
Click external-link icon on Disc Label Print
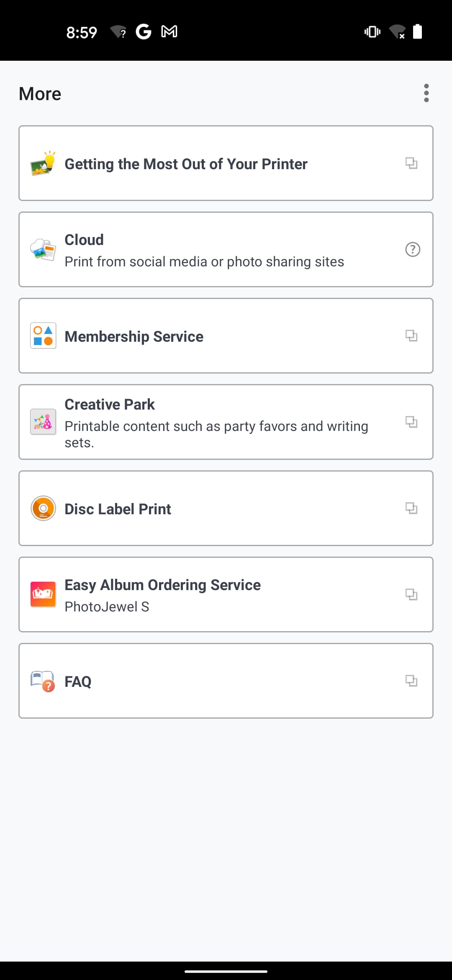[x=411, y=508]
